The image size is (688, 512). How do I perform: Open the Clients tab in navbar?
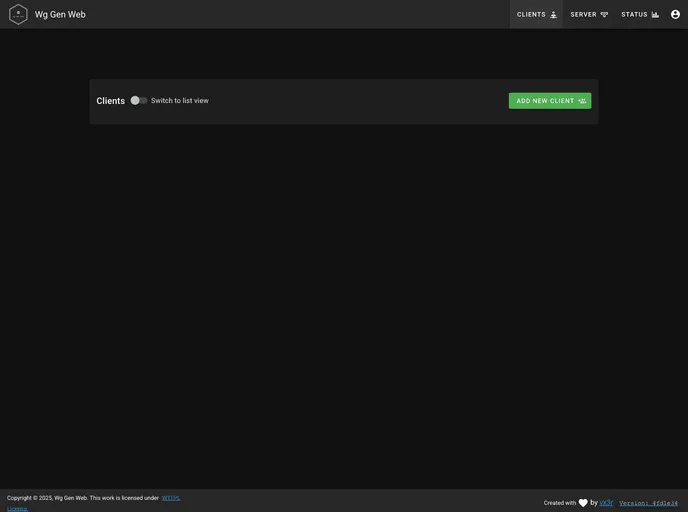click(536, 14)
